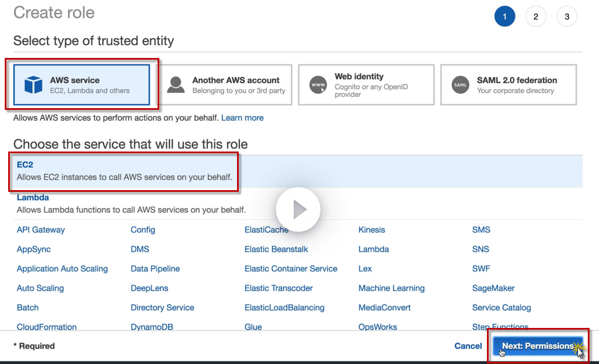Image resolution: width=599 pixels, height=364 pixels.
Task: Cancel the role creation
Action: tap(468, 346)
